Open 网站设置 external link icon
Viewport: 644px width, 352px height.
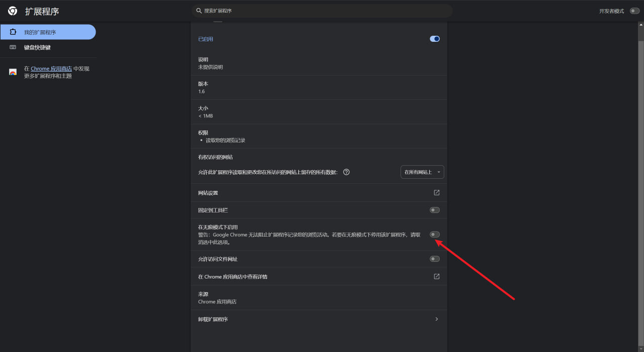pyautogui.click(x=437, y=192)
